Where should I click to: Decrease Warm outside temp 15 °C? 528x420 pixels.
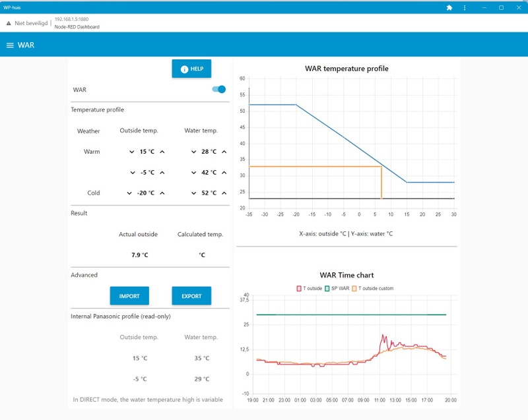[x=131, y=152]
